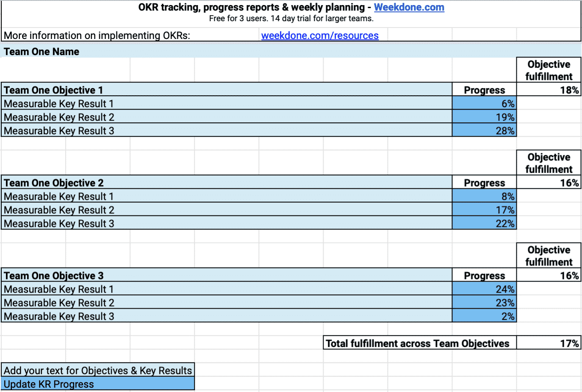Select the 'Update KR Progress' legend cell
Screen dimensions: 582x392
[98, 384]
